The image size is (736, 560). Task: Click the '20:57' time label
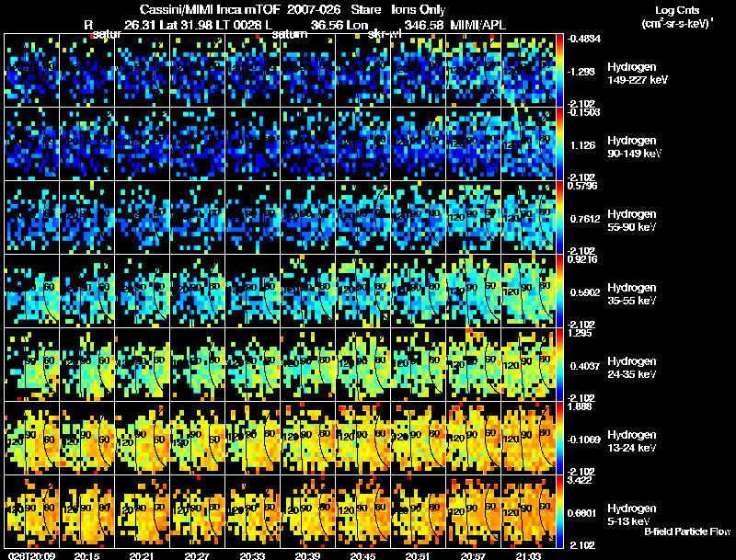(x=473, y=556)
